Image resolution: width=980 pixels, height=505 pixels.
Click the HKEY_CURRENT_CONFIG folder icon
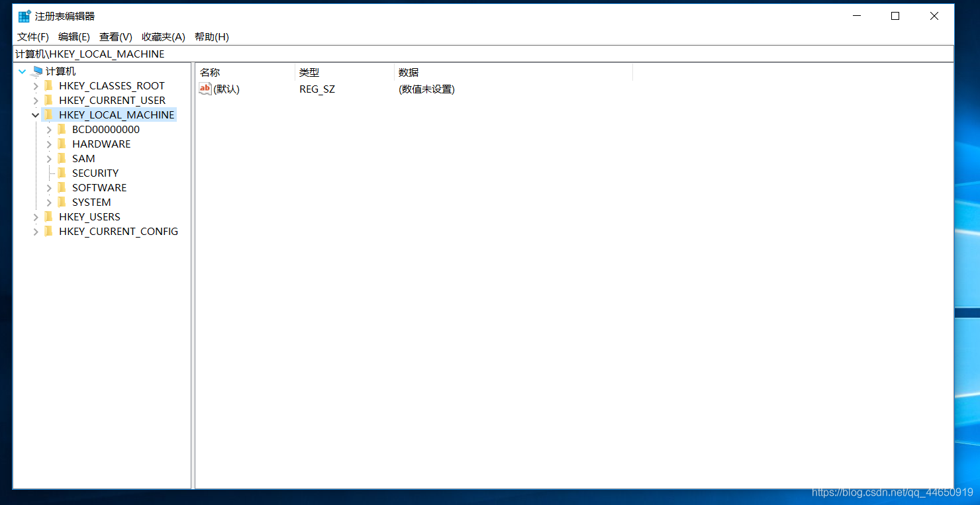48,232
